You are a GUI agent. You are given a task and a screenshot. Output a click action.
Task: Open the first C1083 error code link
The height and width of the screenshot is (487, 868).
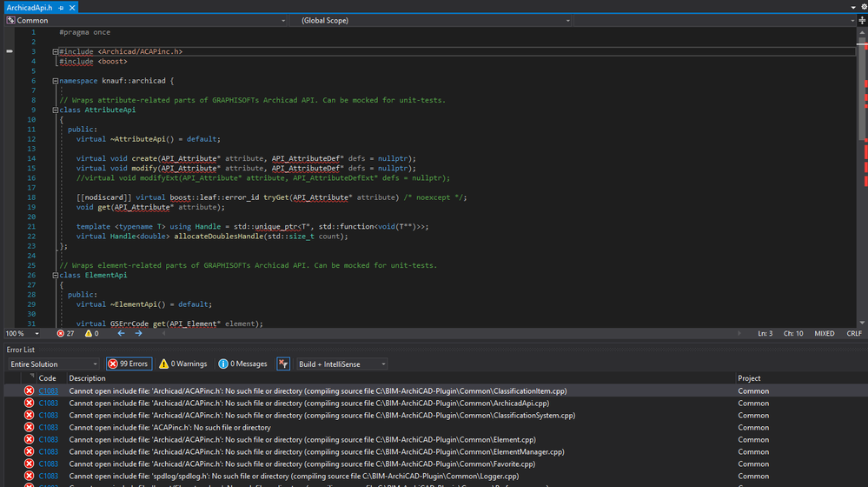click(x=48, y=391)
